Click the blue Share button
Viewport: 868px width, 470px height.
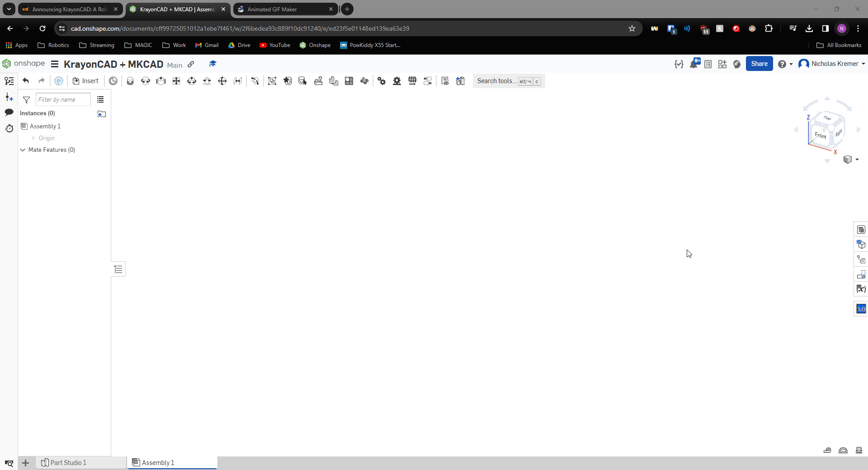[759, 64]
